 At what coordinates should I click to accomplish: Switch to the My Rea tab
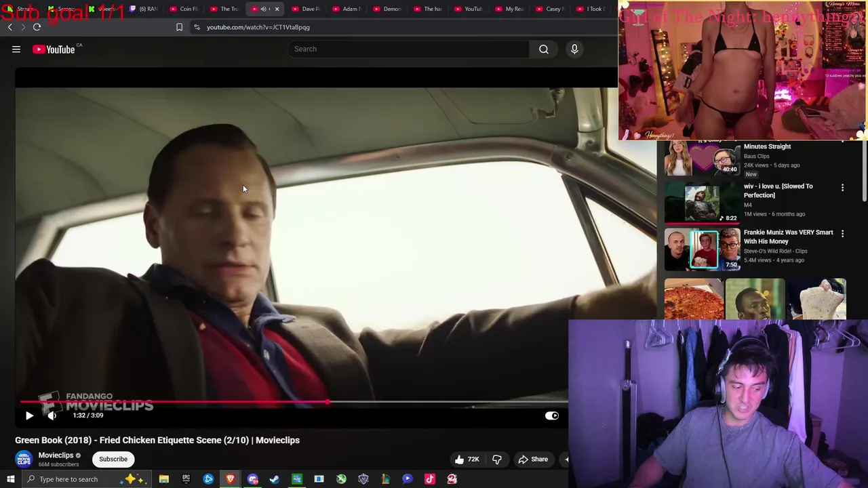pos(509,9)
